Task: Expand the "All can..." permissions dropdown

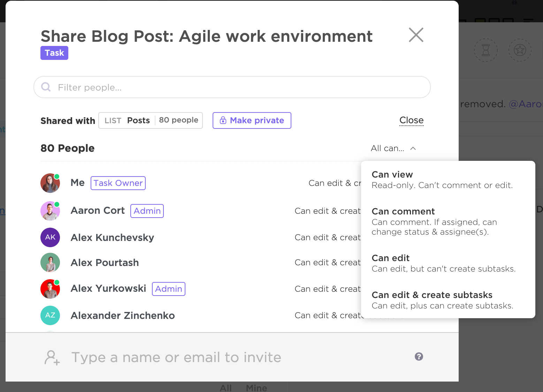Action: pyautogui.click(x=393, y=148)
